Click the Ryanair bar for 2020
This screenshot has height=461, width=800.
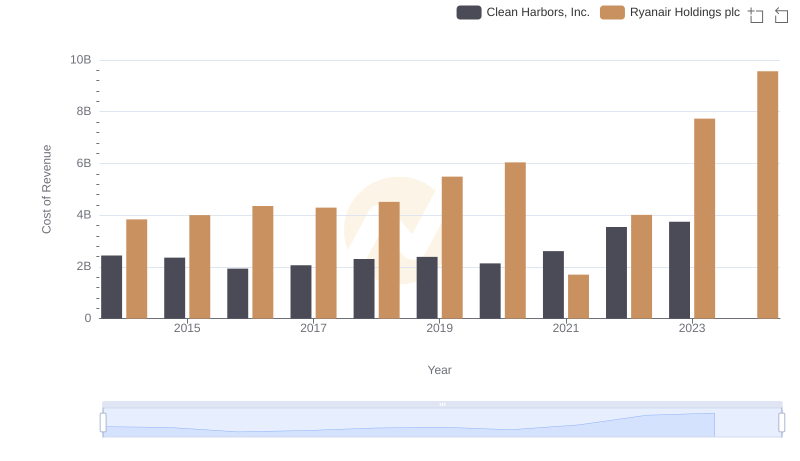[x=515, y=240]
